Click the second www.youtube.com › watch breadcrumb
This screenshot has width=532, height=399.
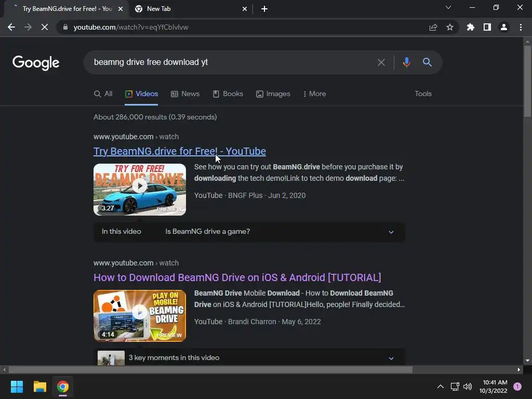(136, 263)
